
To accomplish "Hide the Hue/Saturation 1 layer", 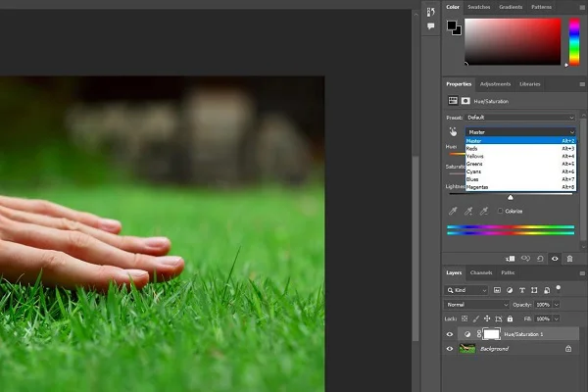I will click(450, 334).
